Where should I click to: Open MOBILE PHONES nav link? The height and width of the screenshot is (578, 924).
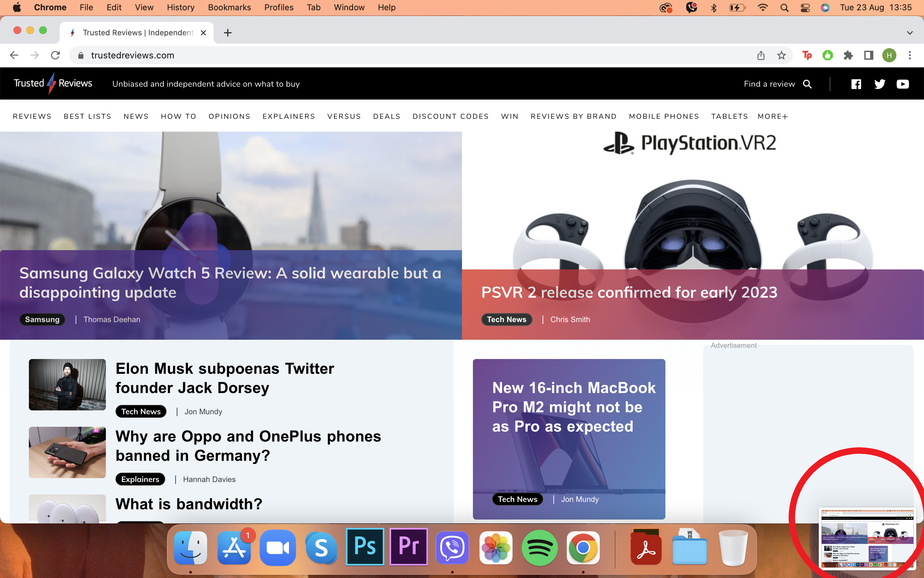point(664,117)
